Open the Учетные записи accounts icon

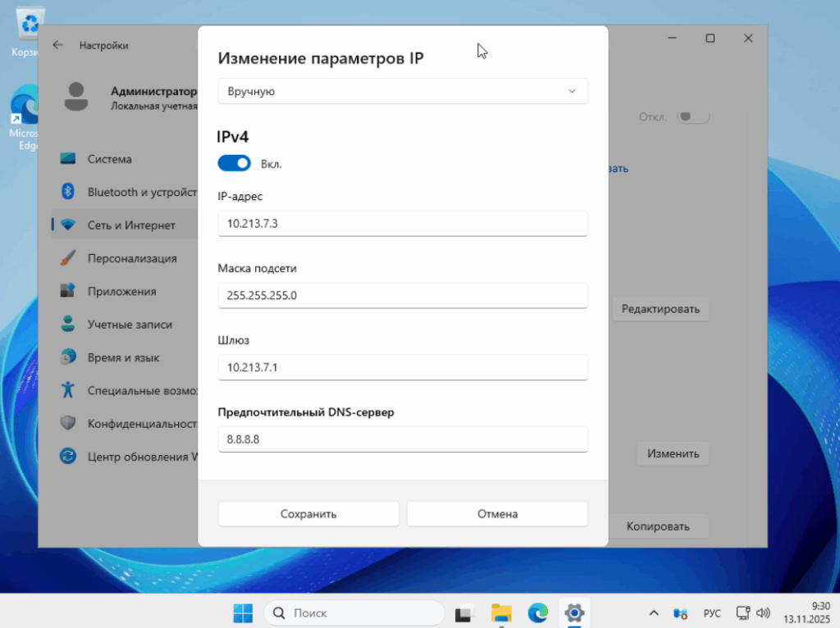(x=68, y=324)
